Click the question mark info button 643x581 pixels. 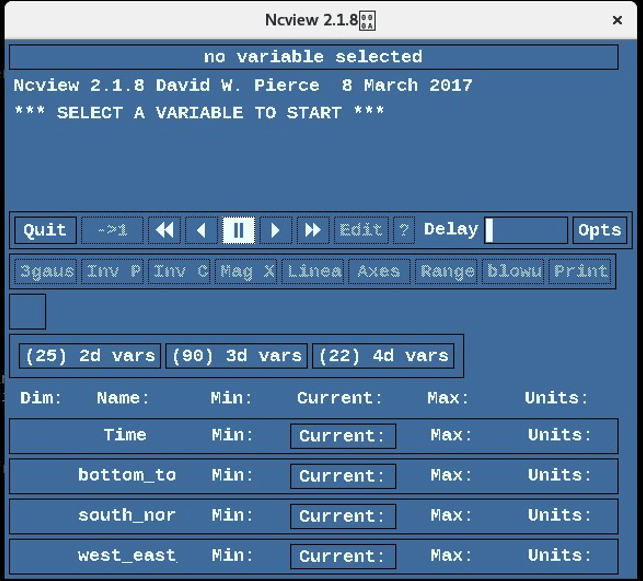click(404, 230)
